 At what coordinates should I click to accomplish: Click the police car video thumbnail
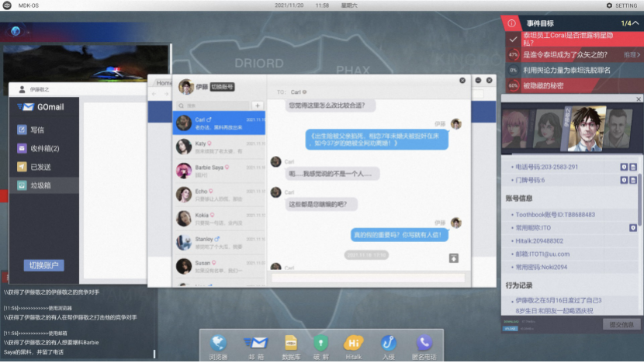[85, 64]
